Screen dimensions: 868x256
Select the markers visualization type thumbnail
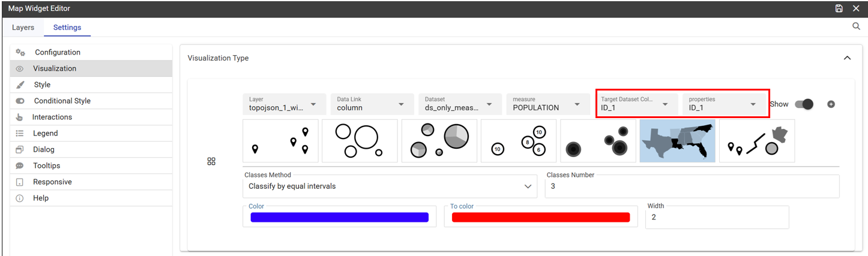point(280,141)
